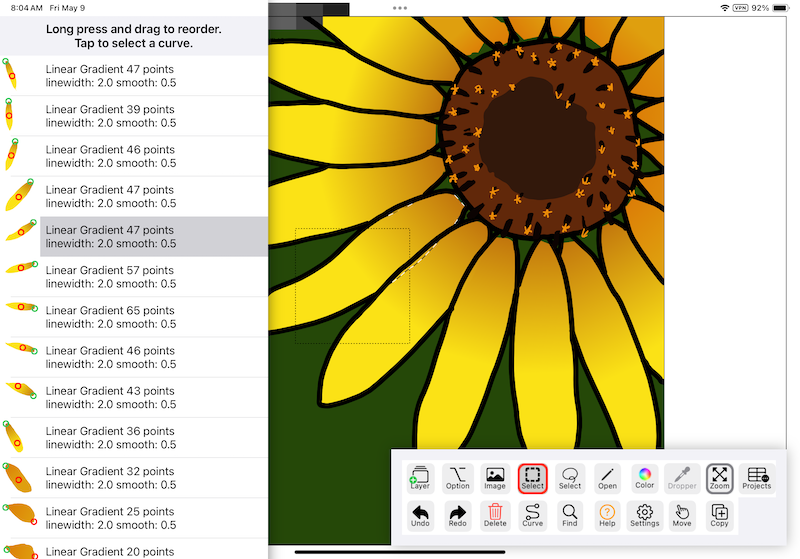Tap the Open pencil icon
Screen dimensions: 800x559
point(607,478)
